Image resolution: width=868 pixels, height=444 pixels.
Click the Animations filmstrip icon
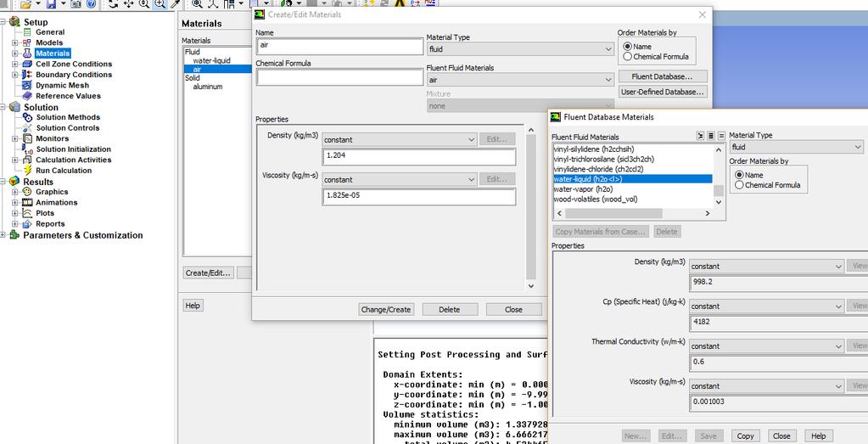26,203
